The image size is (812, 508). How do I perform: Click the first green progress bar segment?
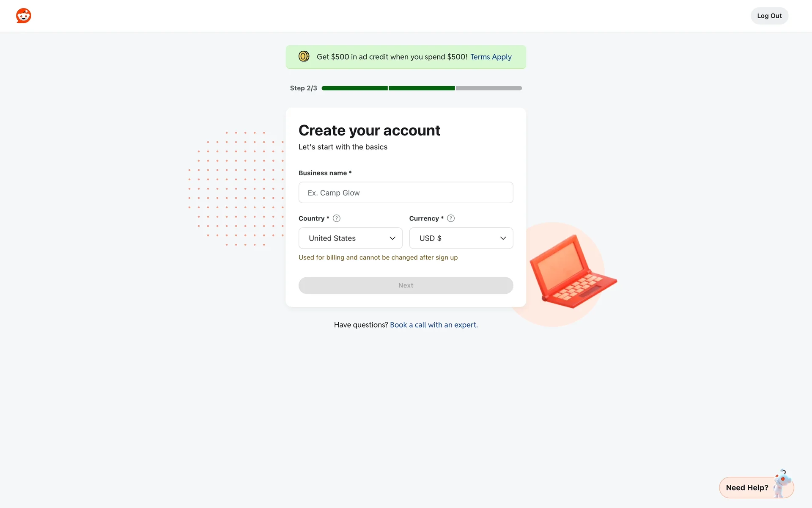354,88
